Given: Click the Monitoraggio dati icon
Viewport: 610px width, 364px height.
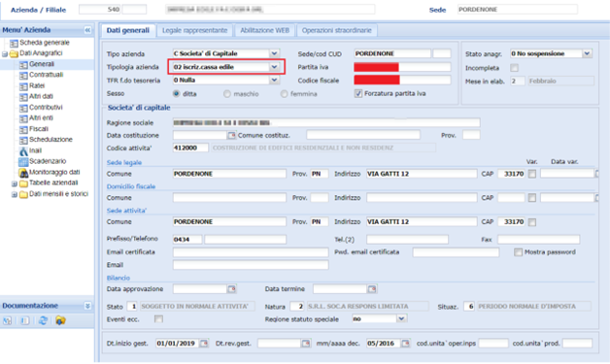Looking at the screenshot, I should [23, 172].
